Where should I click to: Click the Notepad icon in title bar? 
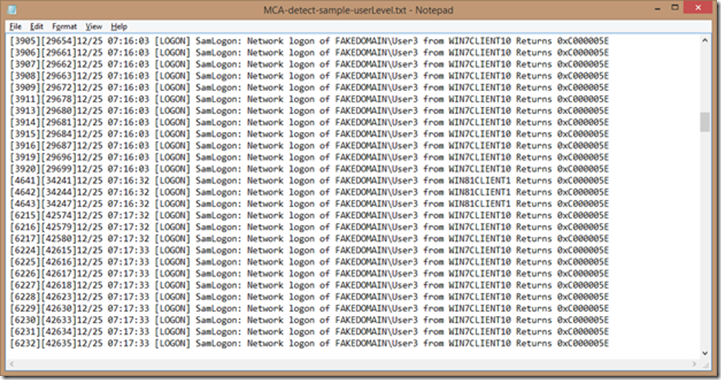point(12,10)
